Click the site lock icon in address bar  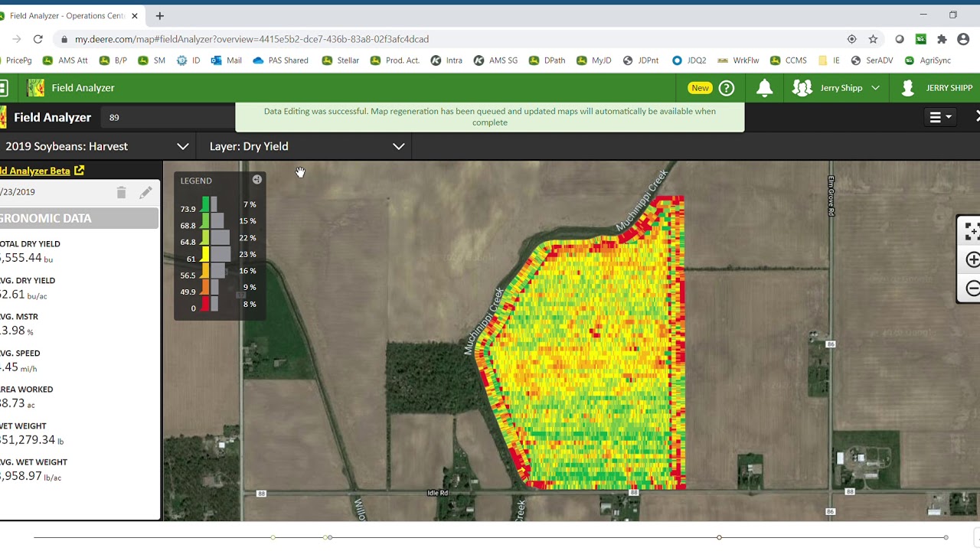(x=64, y=39)
